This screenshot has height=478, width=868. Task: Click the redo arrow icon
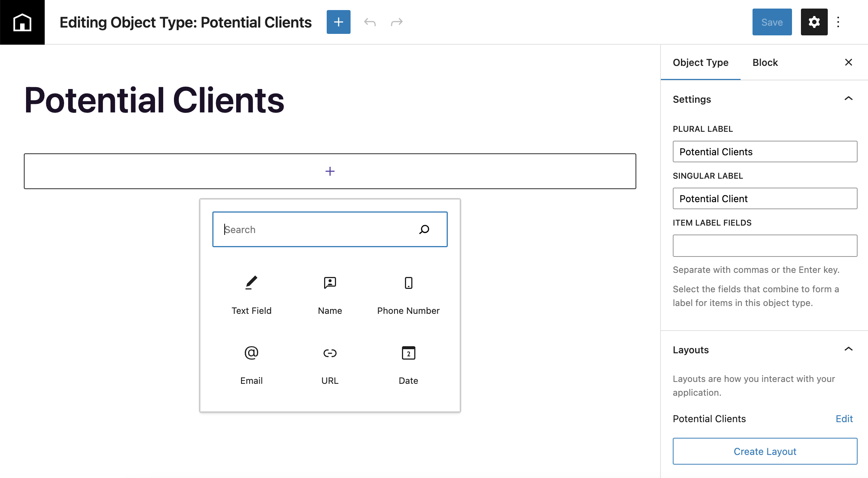(x=396, y=22)
